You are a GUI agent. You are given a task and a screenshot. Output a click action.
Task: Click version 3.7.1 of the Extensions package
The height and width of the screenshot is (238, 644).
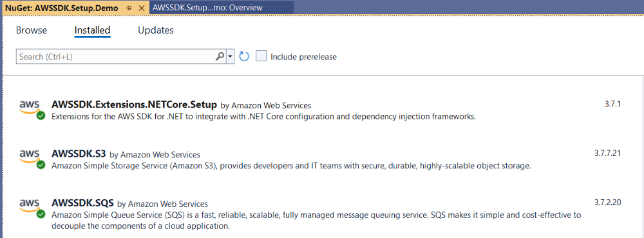[612, 104]
